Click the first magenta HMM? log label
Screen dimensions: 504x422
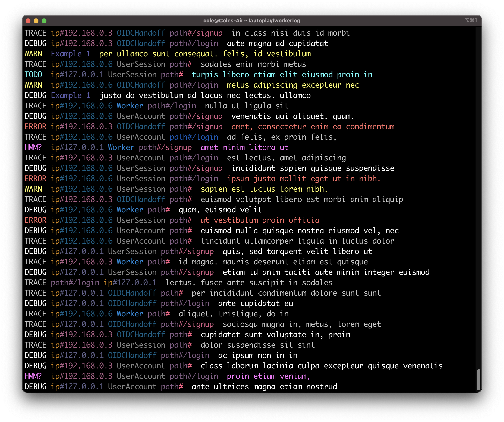(x=33, y=147)
